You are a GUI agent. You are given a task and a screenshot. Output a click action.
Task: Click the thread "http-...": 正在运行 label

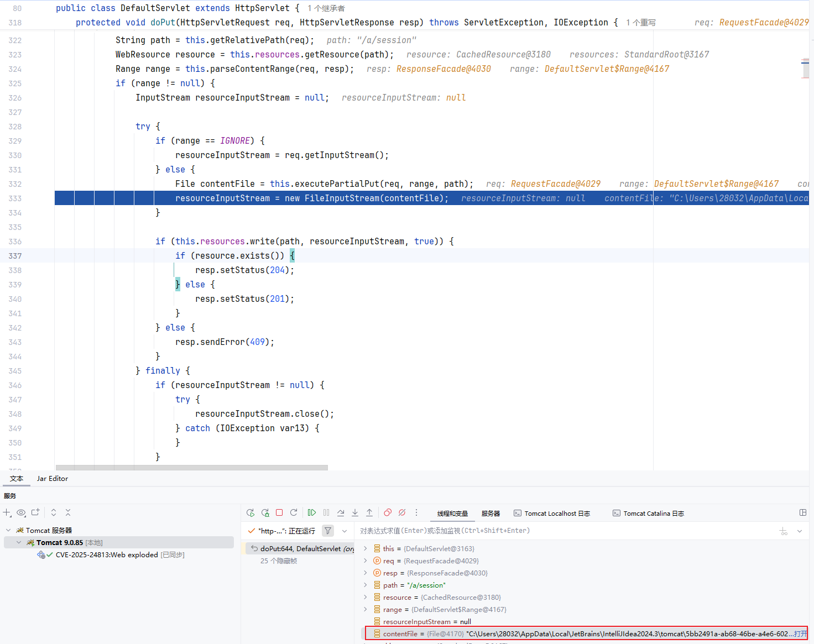[286, 531]
